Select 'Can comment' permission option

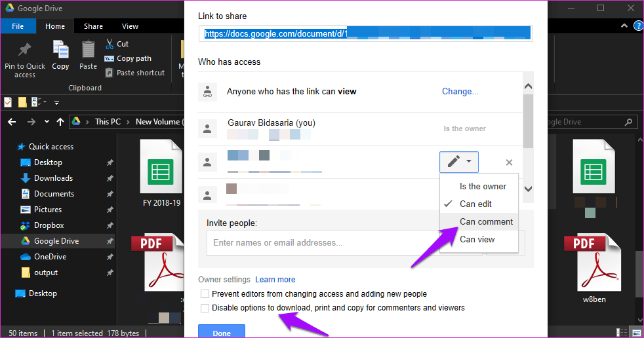coord(479,221)
